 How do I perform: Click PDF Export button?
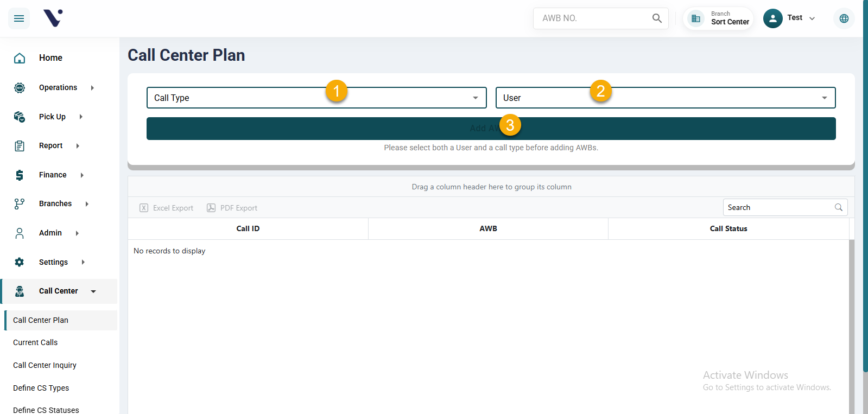(x=232, y=208)
